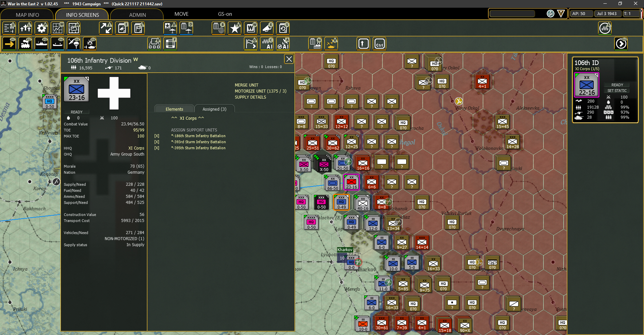This screenshot has width=644, height=335.
Task: Uncheck 186th Sturm Infantry Battalion checkbox
Action: point(157,136)
